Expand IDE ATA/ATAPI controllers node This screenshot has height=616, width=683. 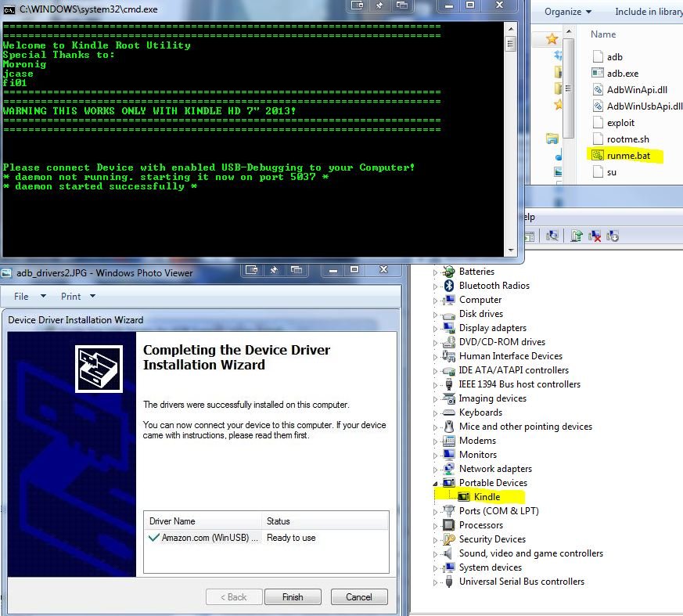tap(435, 372)
